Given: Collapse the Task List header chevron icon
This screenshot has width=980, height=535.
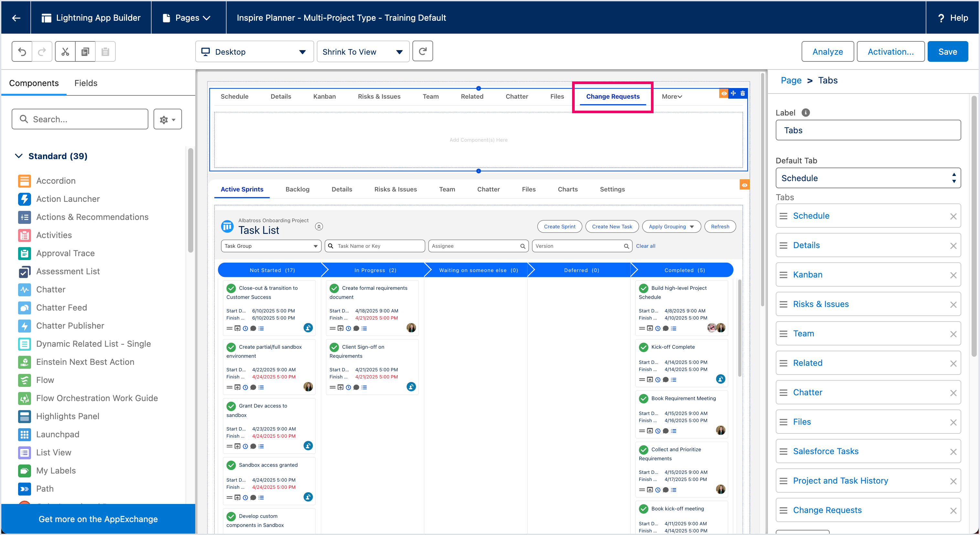Looking at the screenshot, I should [x=319, y=226].
